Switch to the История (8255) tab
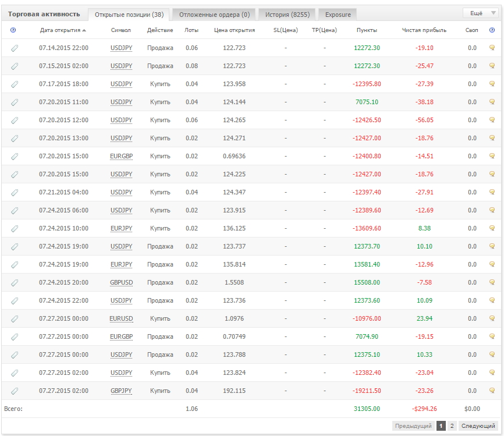Image resolution: width=504 pixels, height=436 pixels. [288, 15]
